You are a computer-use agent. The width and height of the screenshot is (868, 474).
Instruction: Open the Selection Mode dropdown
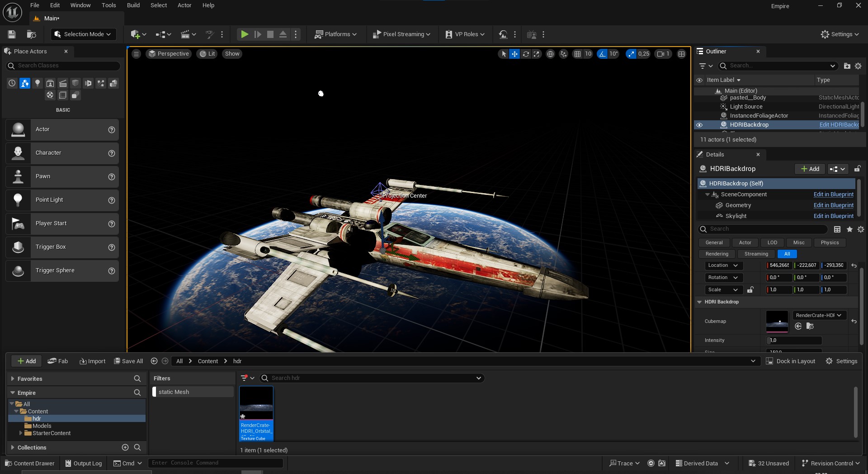coord(83,34)
